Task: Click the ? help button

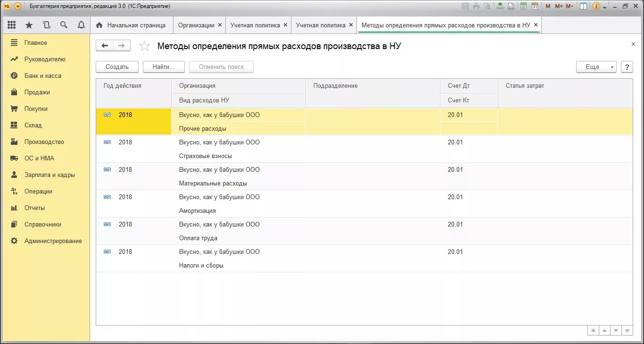Action: pyautogui.click(x=627, y=67)
